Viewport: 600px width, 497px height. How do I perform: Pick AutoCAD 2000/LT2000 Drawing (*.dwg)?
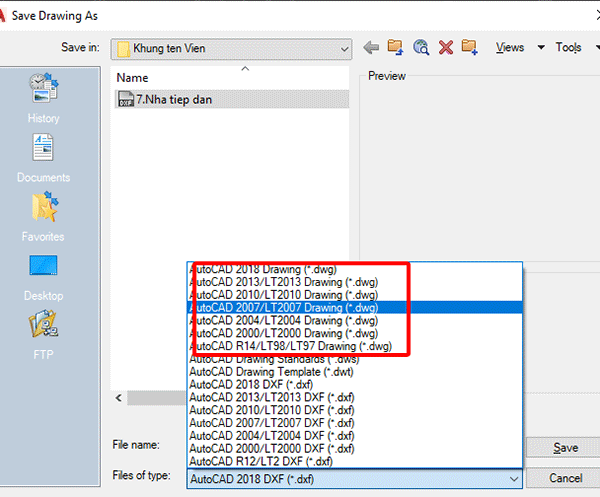tap(354, 333)
